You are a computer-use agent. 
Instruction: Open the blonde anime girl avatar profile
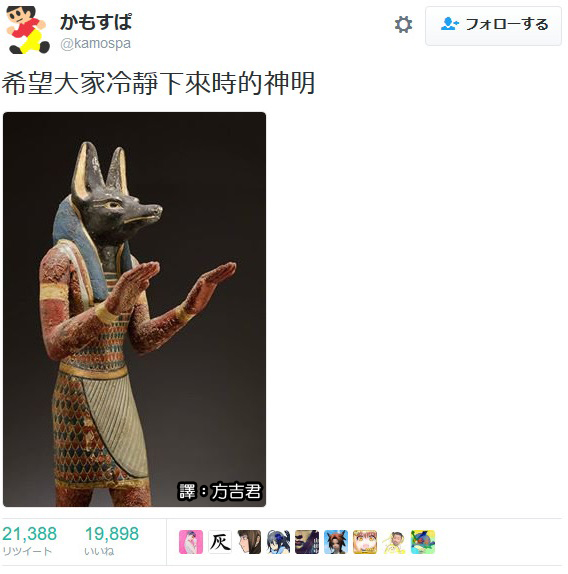coord(365,542)
